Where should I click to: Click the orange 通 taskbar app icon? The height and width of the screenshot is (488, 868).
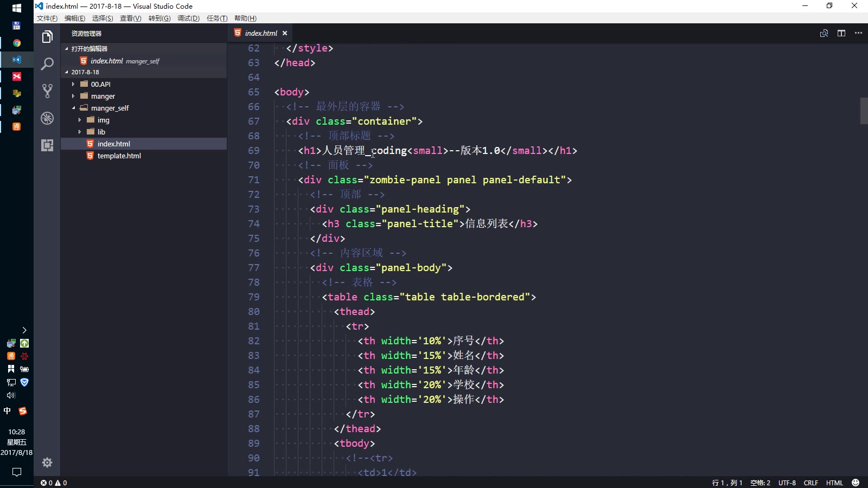17,126
